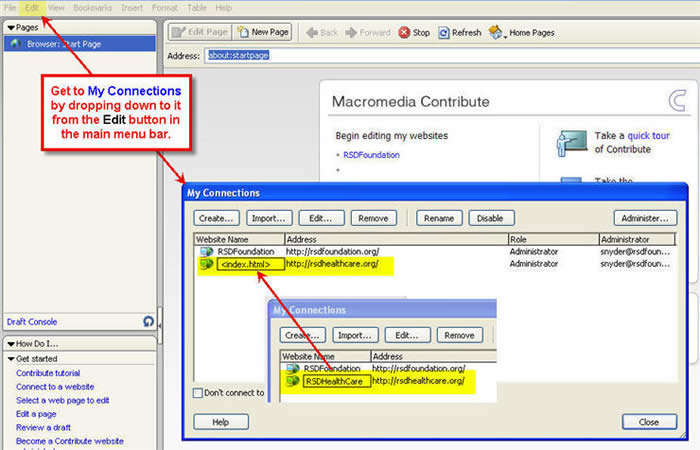Collapse the How Do I panel
This screenshot has width=700, height=450.
point(11,344)
